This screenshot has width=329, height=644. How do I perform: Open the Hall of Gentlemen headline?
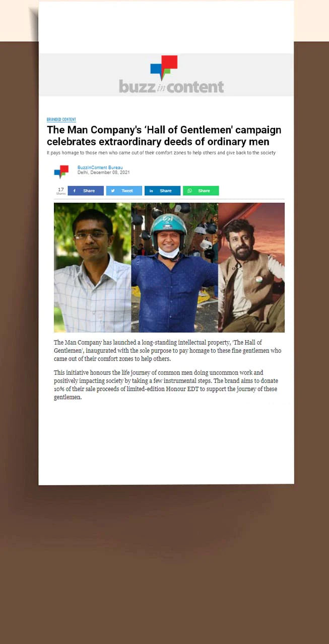pyautogui.click(x=164, y=136)
